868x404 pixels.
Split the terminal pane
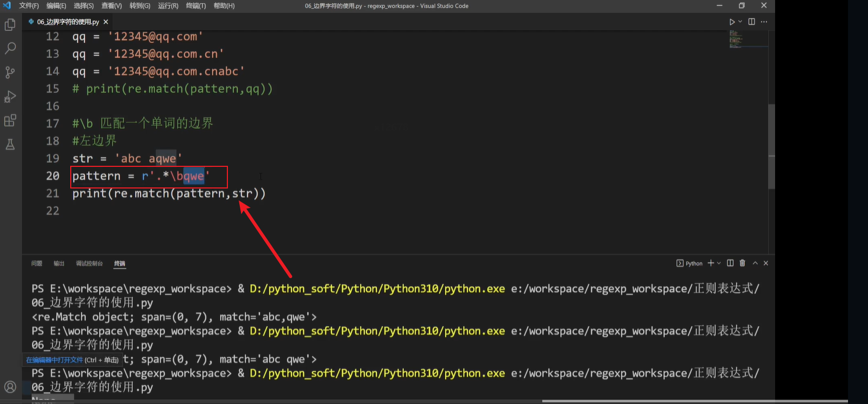730,263
